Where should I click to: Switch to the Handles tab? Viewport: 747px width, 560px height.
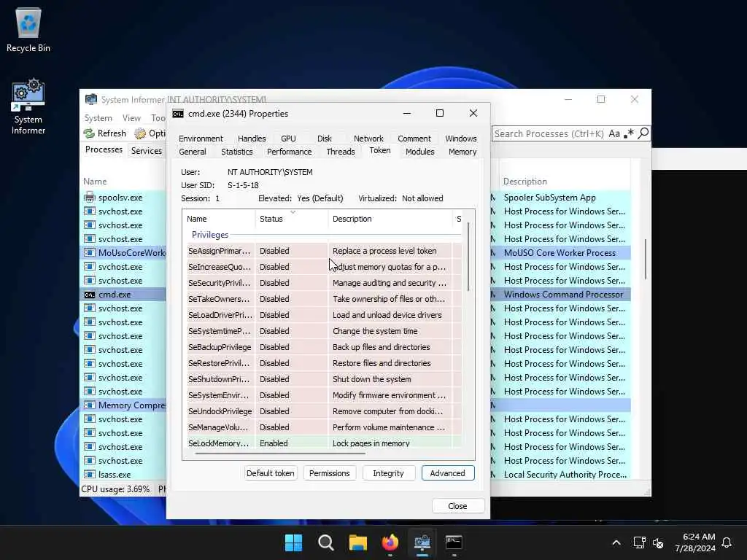click(x=252, y=139)
